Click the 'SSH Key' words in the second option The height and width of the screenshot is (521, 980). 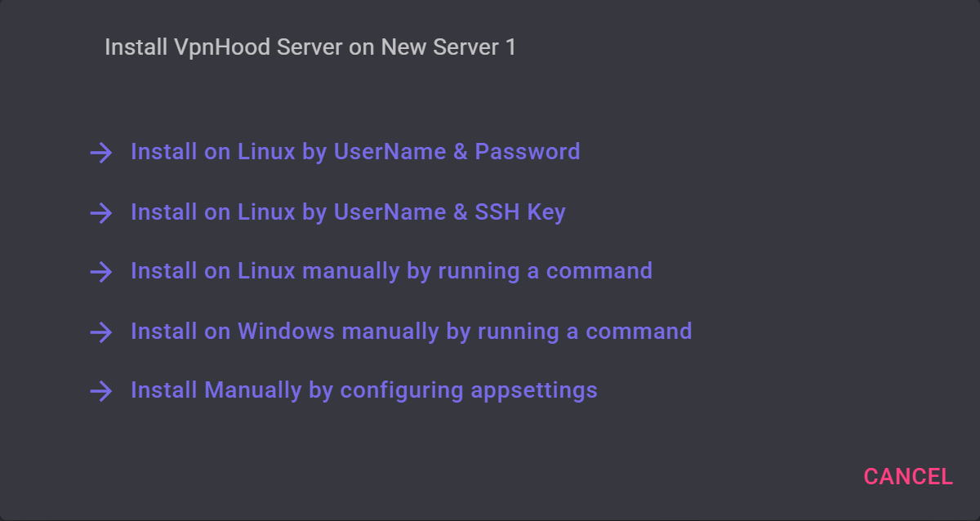pos(520,212)
